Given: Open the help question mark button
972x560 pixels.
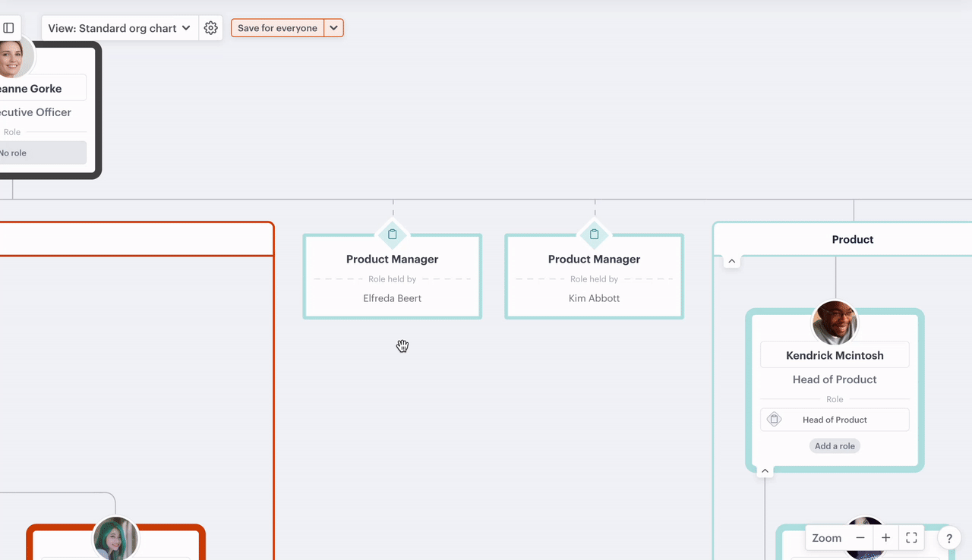Looking at the screenshot, I should [x=949, y=538].
